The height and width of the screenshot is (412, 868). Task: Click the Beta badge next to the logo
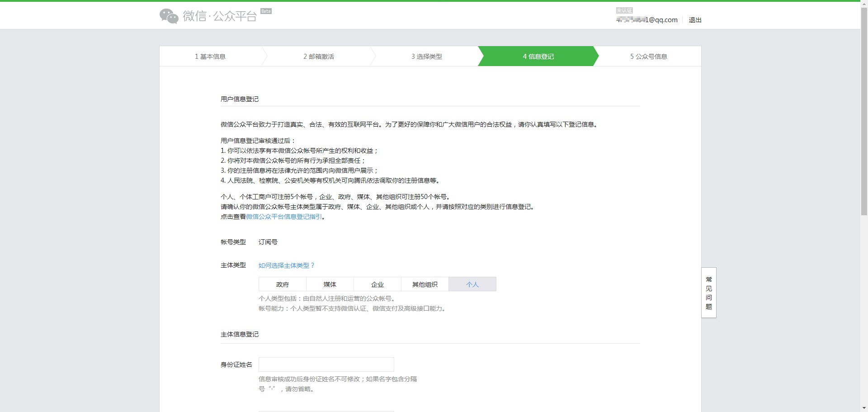pos(266,11)
